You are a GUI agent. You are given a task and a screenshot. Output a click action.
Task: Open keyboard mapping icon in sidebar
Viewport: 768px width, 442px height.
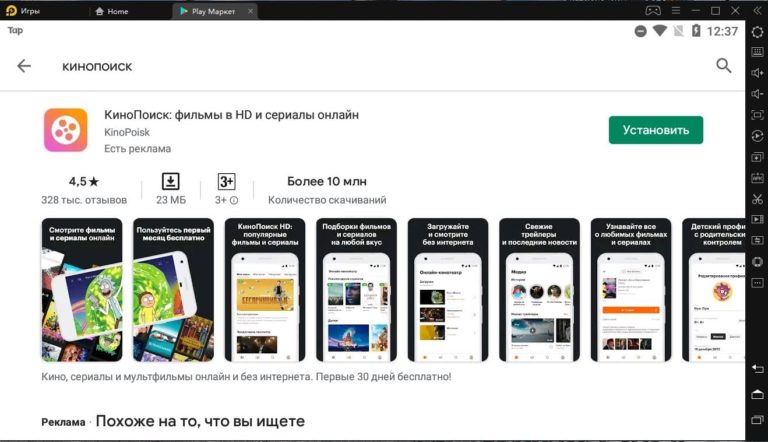click(x=757, y=52)
